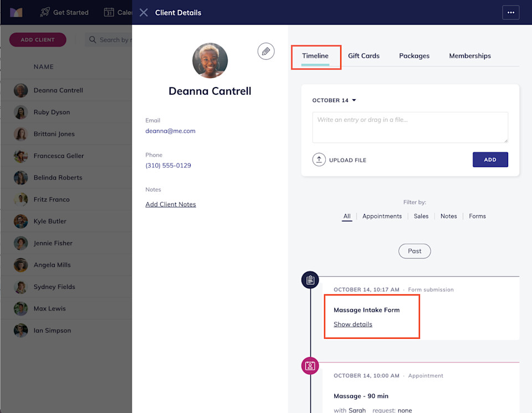Select Ruby Dyson in client list
This screenshot has height=413, width=532.
[x=66, y=112]
